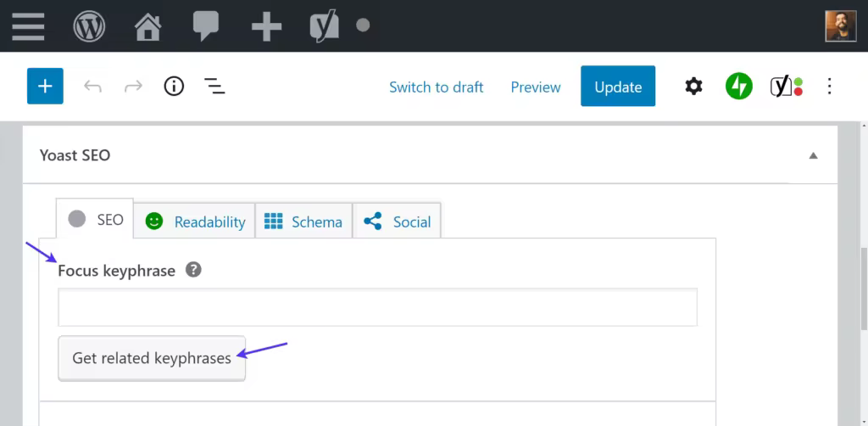Click Get related keyphrases button
The height and width of the screenshot is (426, 868).
pyautogui.click(x=152, y=358)
